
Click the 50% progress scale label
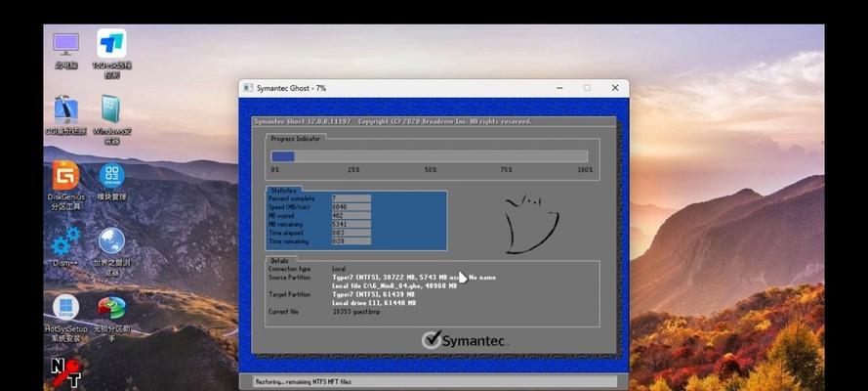[431, 169]
